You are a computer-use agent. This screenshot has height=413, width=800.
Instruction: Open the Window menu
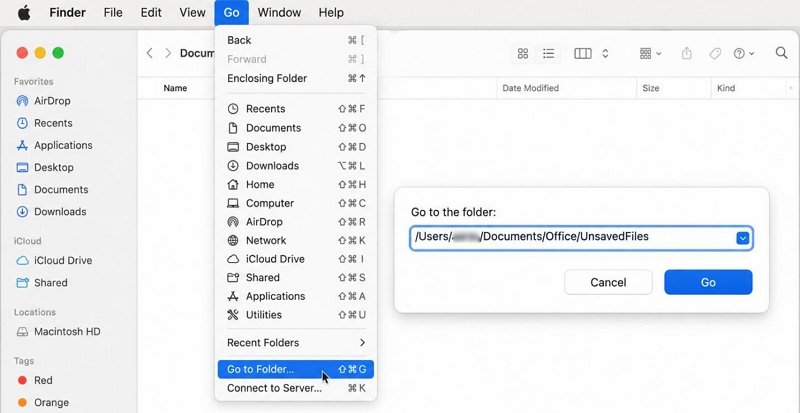point(279,12)
